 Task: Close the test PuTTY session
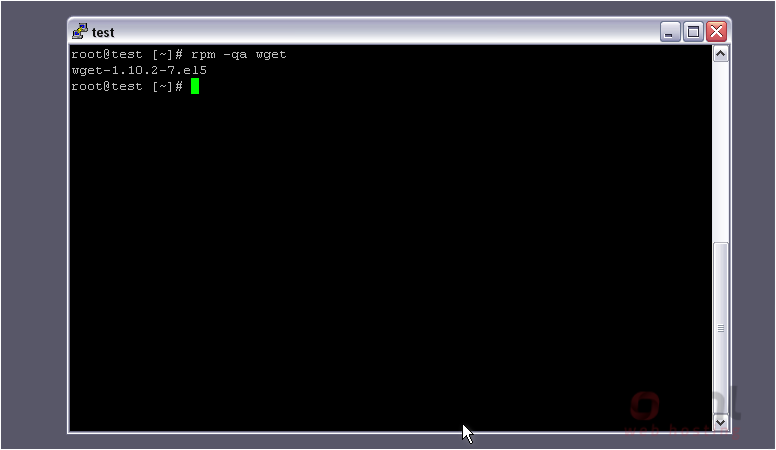click(716, 32)
